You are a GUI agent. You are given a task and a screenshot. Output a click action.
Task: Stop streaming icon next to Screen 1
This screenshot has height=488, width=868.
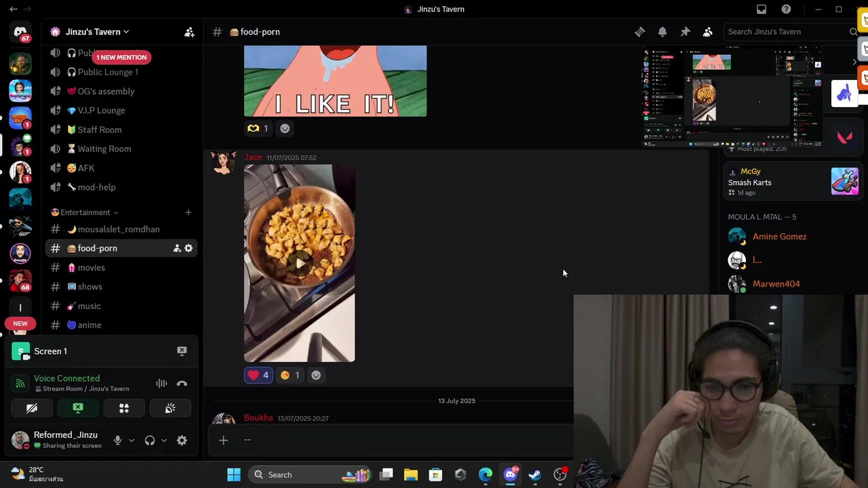[182, 351]
